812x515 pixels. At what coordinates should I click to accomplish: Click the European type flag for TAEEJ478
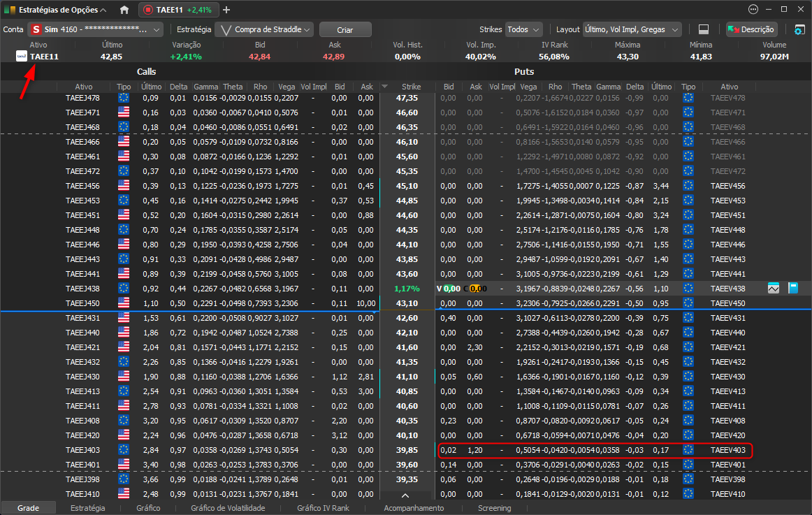[x=124, y=98]
